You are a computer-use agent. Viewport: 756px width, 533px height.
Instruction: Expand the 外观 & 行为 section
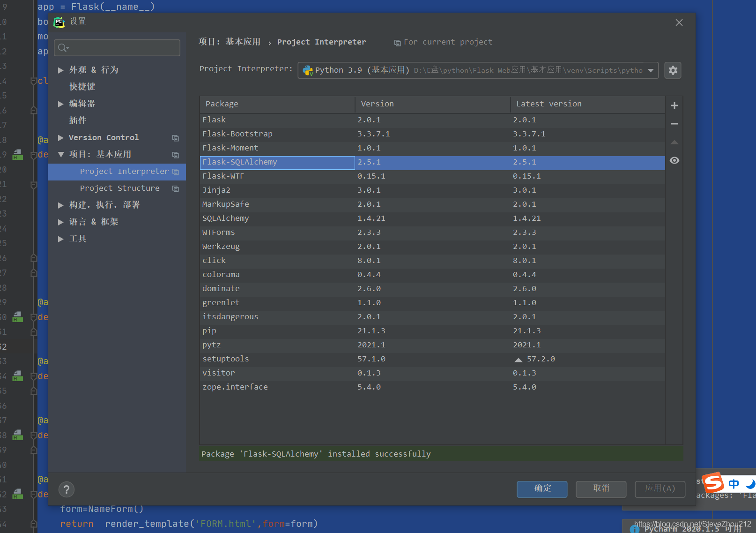point(60,70)
